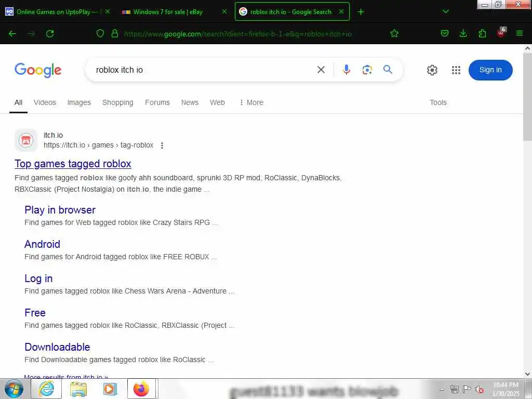Click the muted volume tray icon
532x399 pixels.
(x=480, y=389)
